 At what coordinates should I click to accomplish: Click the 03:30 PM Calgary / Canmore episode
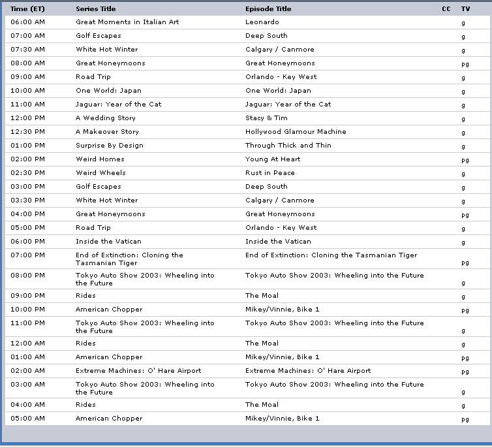[x=280, y=200]
